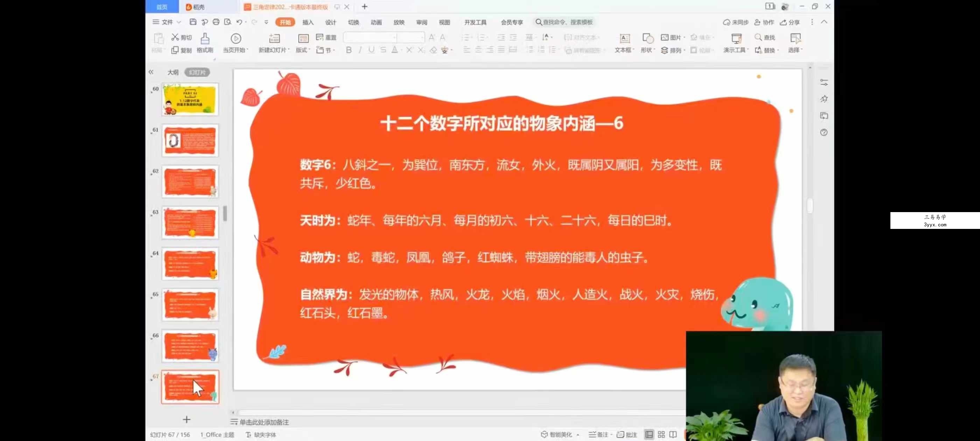Open the Arrange (排列) dropdown
This screenshot has height=441, width=980.
[x=673, y=50]
